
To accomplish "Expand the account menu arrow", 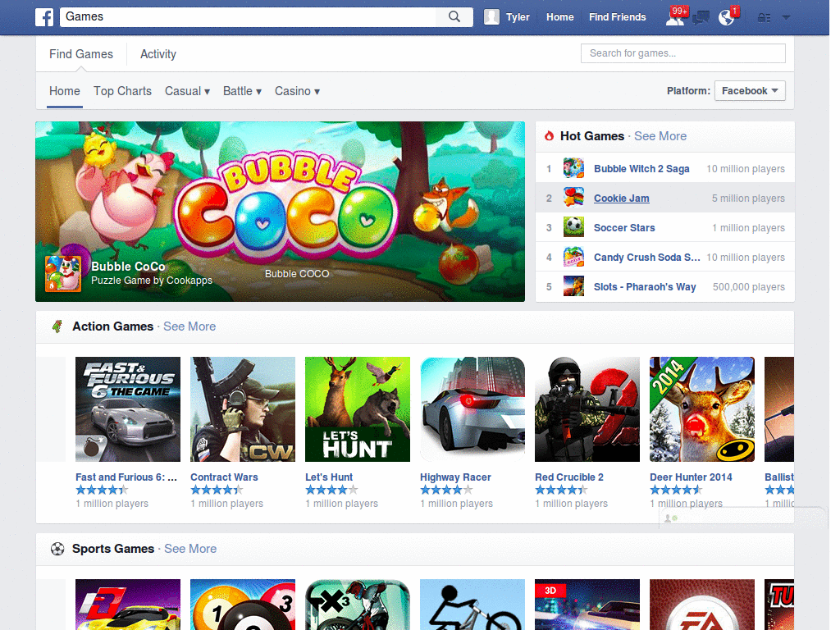I will click(x=786, y=18).
